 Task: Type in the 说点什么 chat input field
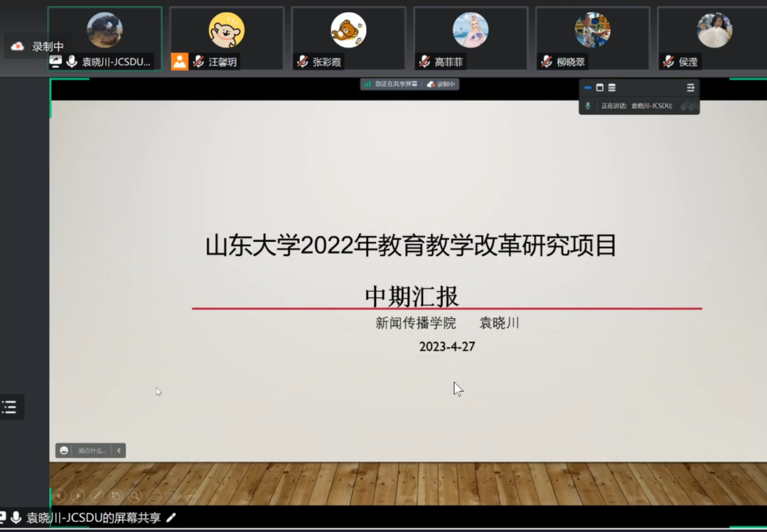click(x=92, y=450)
